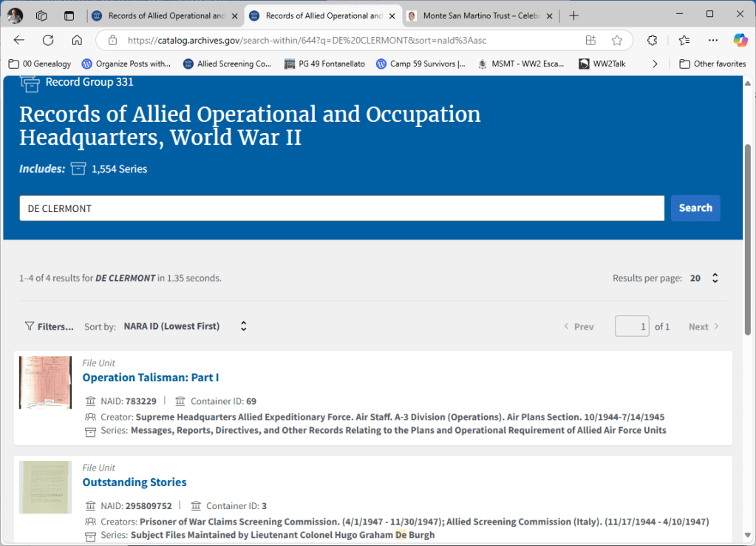
Task: Open the browser extensions puzzle icon
Action: pyautogui.click(x=653, y=40)
